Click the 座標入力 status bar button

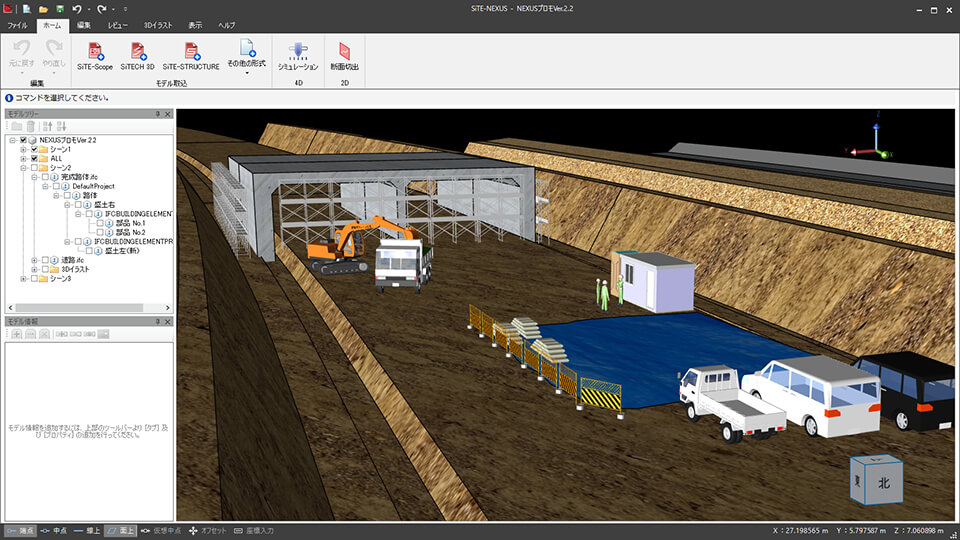point(254,531)
